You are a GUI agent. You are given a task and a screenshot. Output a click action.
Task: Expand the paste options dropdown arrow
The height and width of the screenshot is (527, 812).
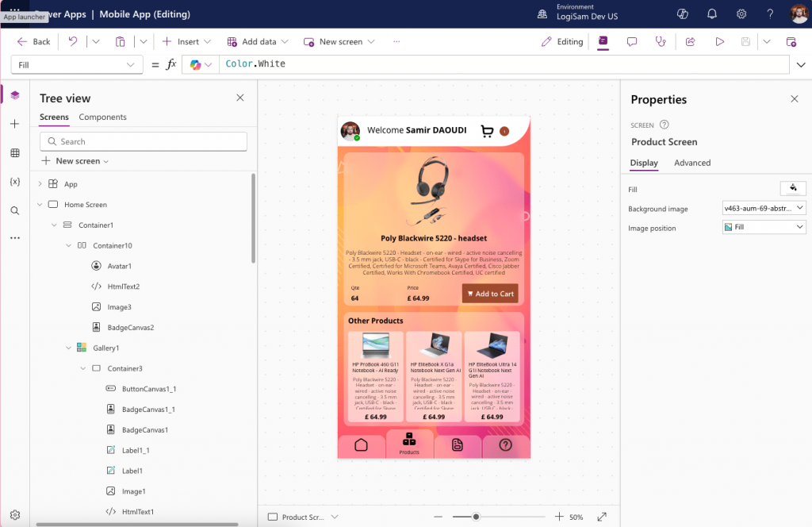[x=144, y=41]
